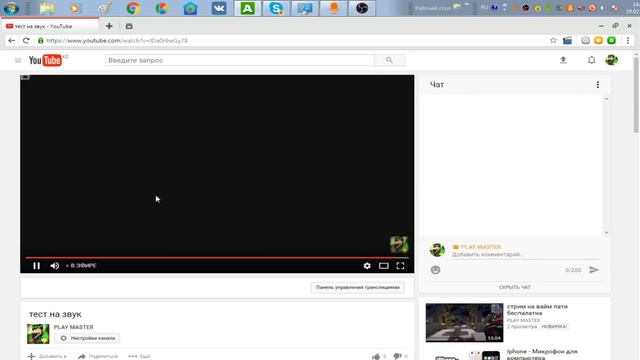Open the file explorer taskbar icon
This screenshot has width=640, height=360.
[47, 8]
